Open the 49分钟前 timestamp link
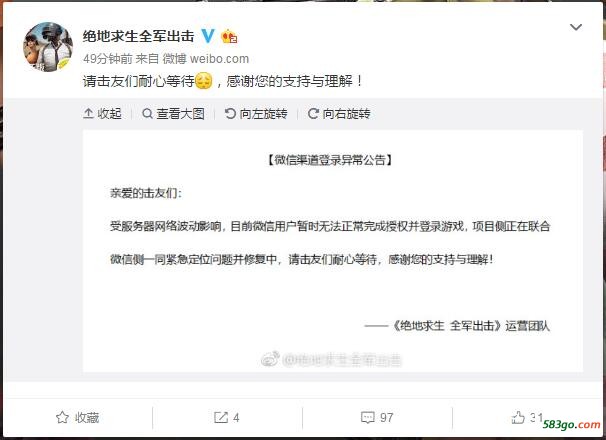This screenshot has width=606, height=440. pos(107,59)
